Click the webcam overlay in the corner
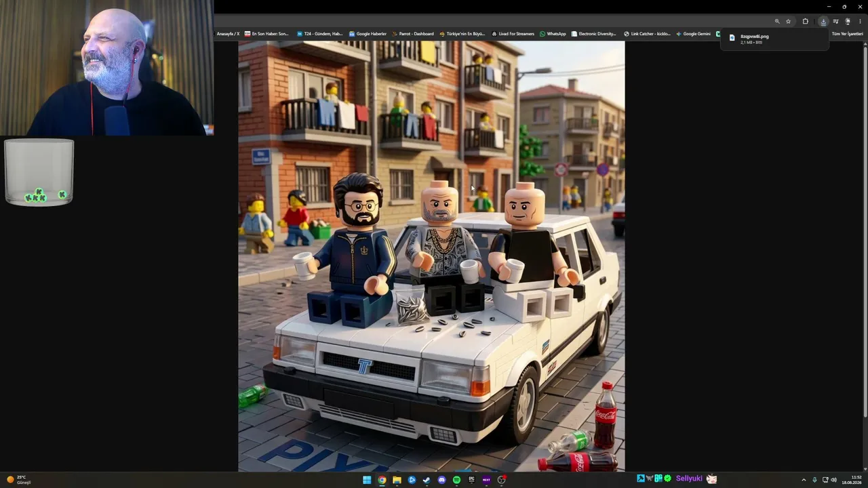The height and width of the screenshot is (488, 868). coord(107,68)
